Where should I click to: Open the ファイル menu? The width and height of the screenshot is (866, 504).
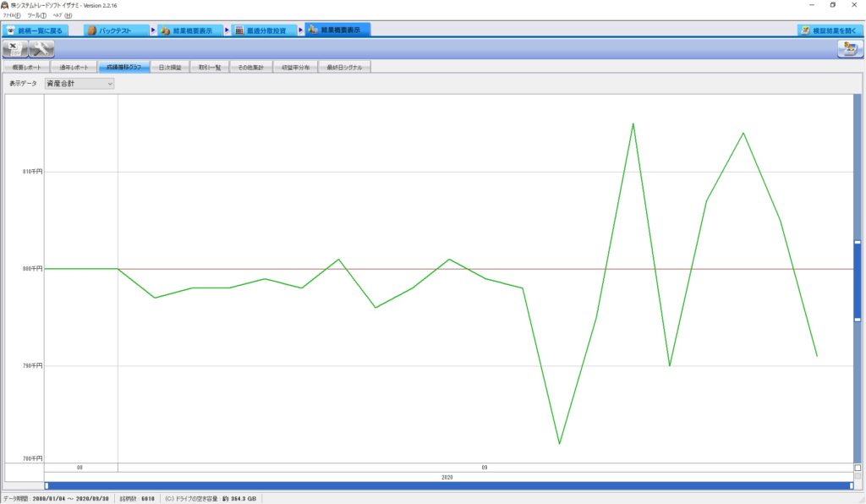[x=12, y=15]
